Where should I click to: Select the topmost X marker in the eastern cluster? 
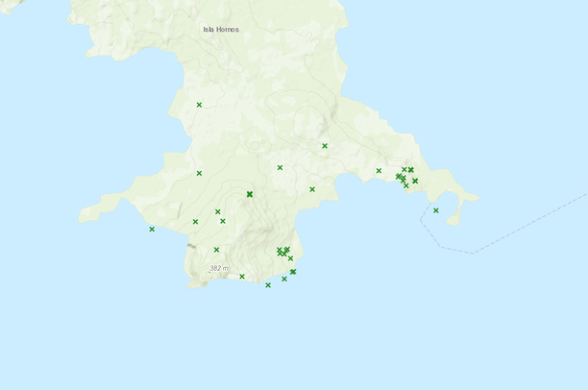click(410, 169)
